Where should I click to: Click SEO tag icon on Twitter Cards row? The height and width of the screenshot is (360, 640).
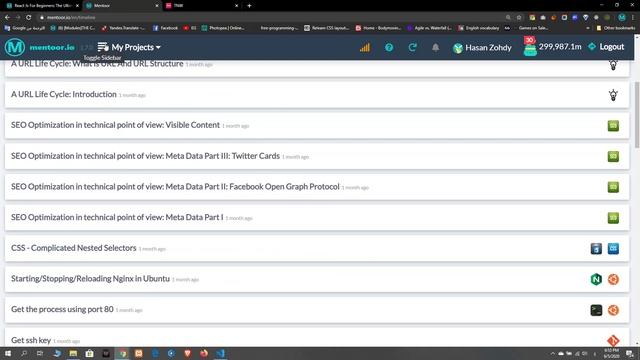click(613, 156)
